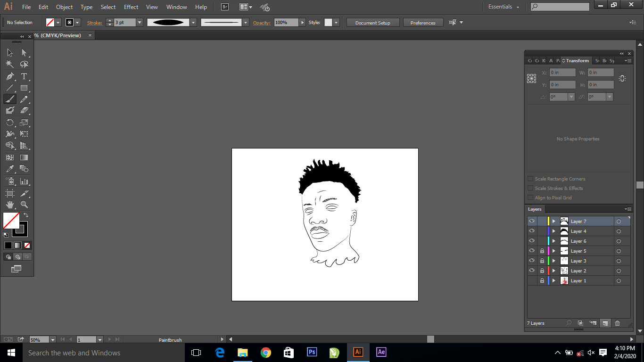Click the Document Setup button
Image resolution: width=644 pixels, height=362 pixels.
[373, 23]
